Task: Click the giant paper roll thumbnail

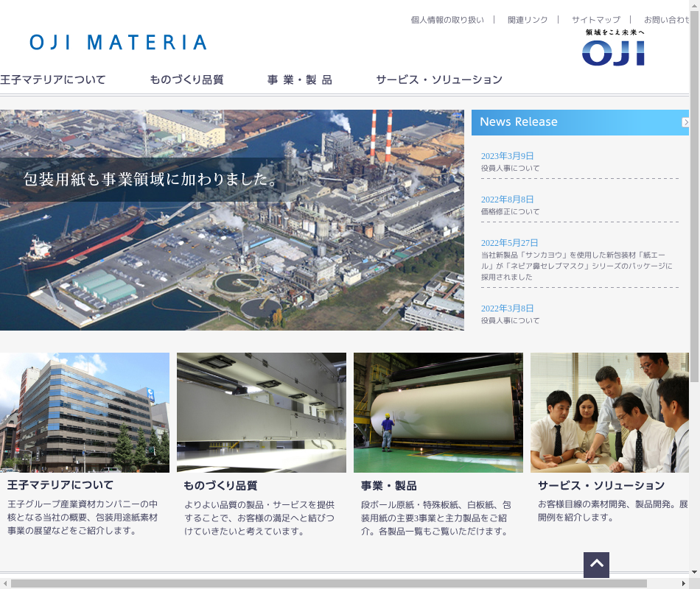Action: pyautogui.click(x=438, y=413)
